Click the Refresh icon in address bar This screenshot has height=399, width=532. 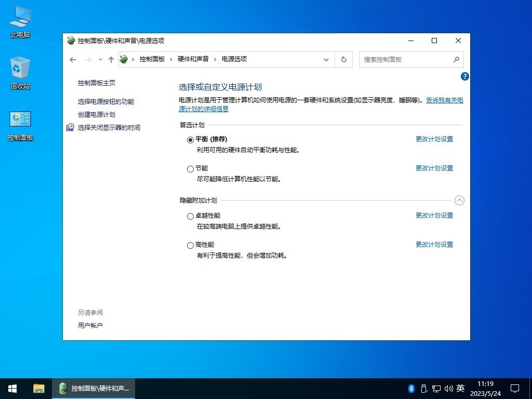coord(343,59)
